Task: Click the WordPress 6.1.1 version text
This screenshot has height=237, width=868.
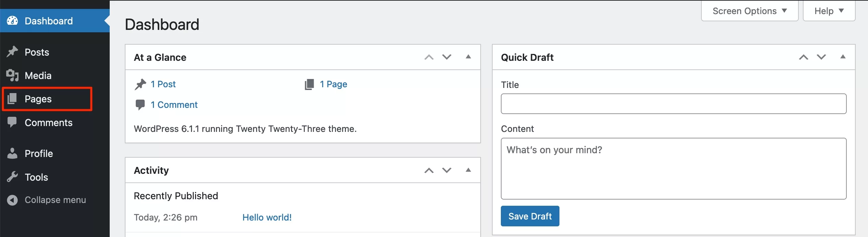Action: coord(245,129)
